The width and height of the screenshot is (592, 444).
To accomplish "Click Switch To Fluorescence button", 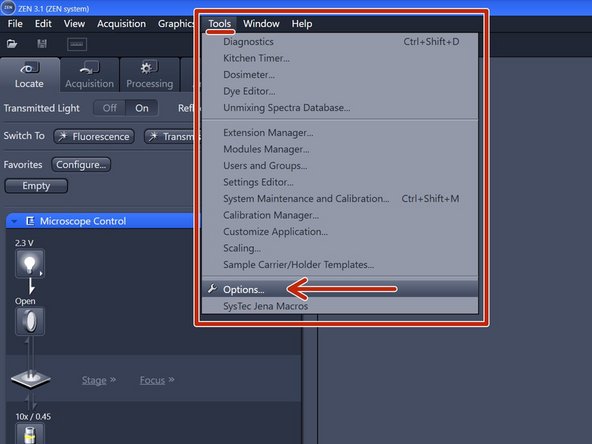I will tap(94, 136).
